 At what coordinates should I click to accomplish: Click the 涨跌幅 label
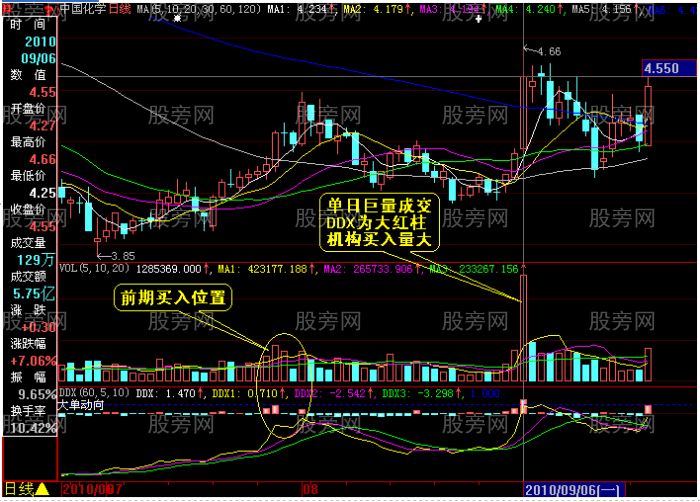click(28, 344)
